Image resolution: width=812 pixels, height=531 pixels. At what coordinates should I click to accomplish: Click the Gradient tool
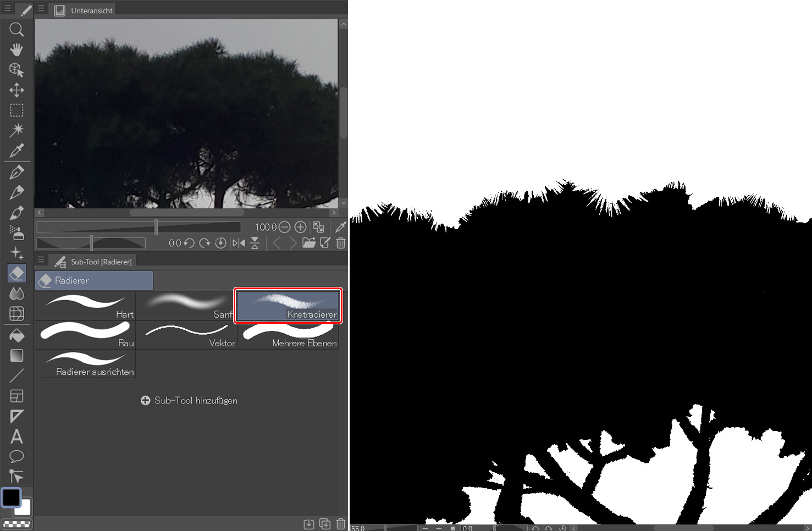tap(16, 356)
